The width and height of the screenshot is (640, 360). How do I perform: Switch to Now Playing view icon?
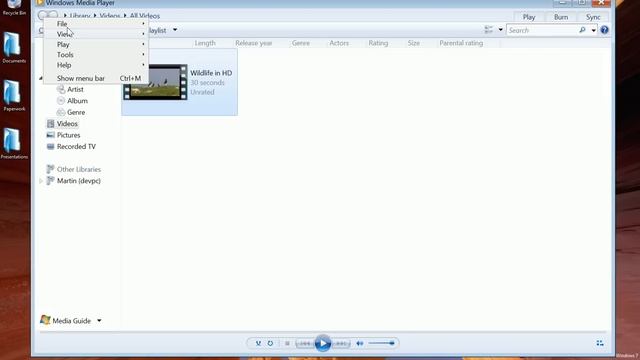600,343
